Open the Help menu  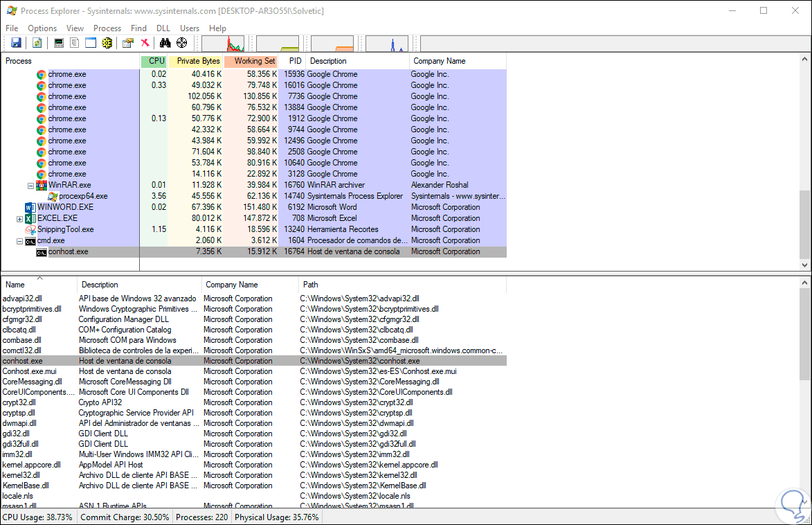pos(217,28)
